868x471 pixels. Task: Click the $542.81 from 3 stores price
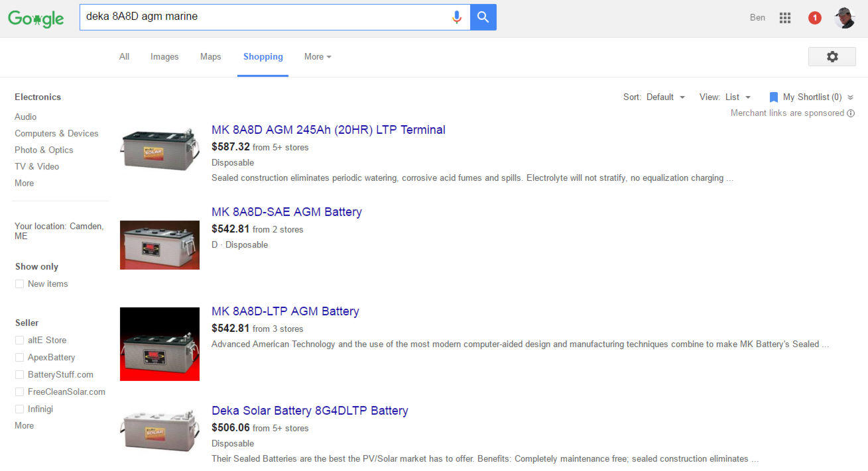coord(257,329)
